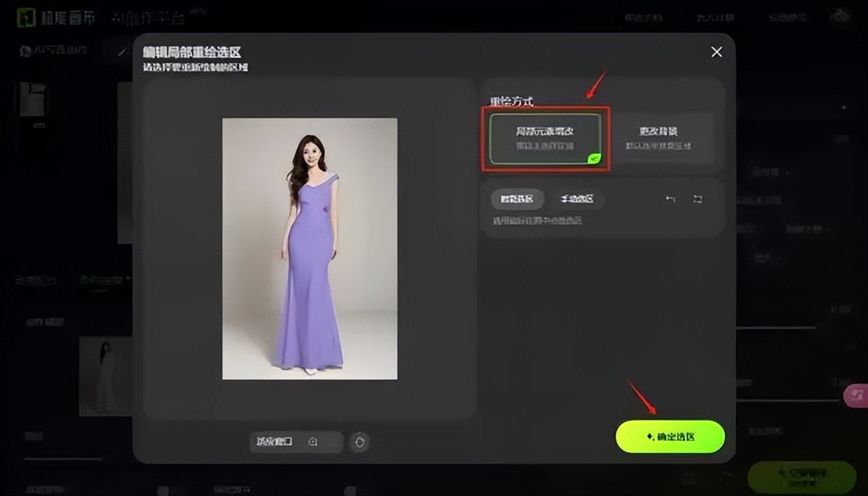This screenshot has height=496, width=868.
Task: Open the generated result thumbnail at lower left
Action: pos(105,375)
